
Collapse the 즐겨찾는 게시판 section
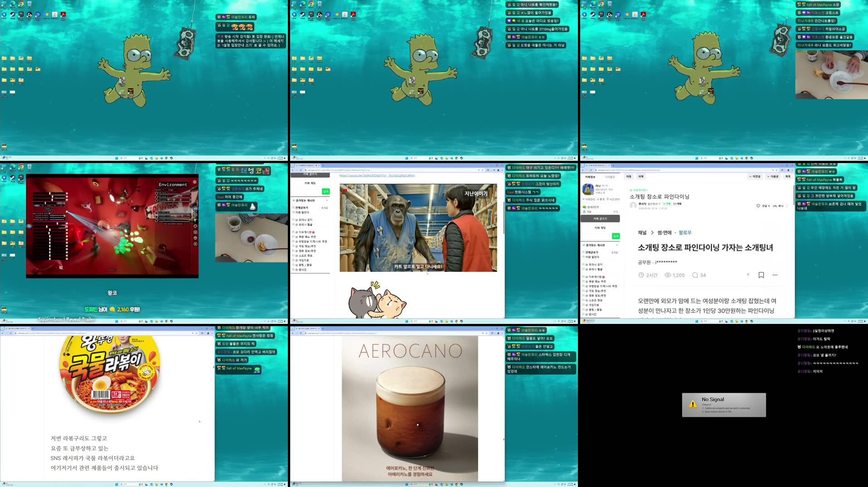click(617, 246)
